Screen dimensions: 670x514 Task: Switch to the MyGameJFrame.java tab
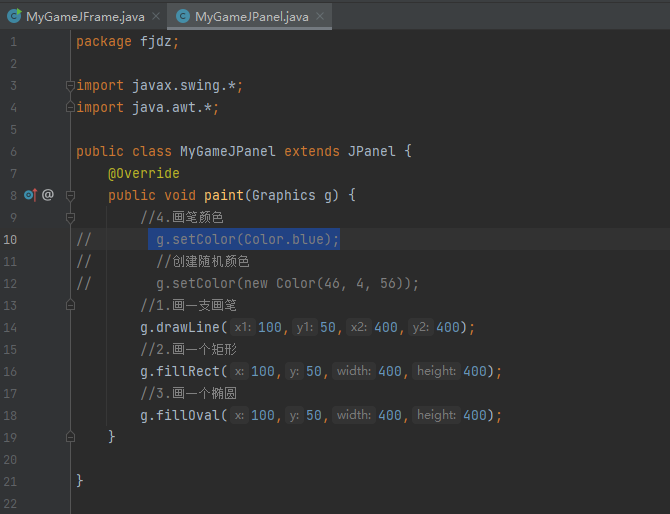point(85,17)
